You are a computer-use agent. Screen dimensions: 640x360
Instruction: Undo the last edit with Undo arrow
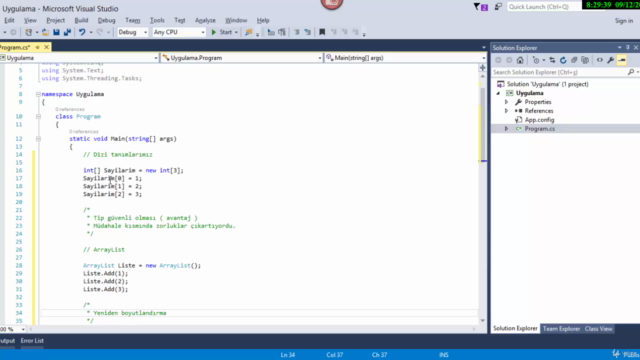tap(82, 32)
